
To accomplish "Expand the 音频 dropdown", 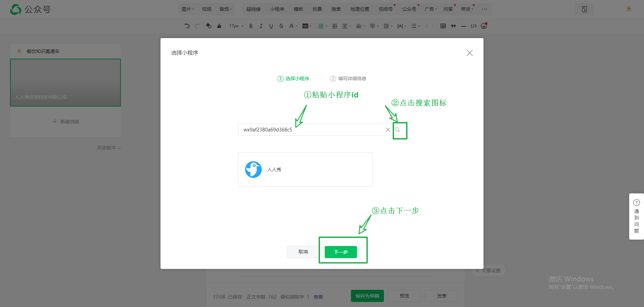I will [x=225, y=9].
